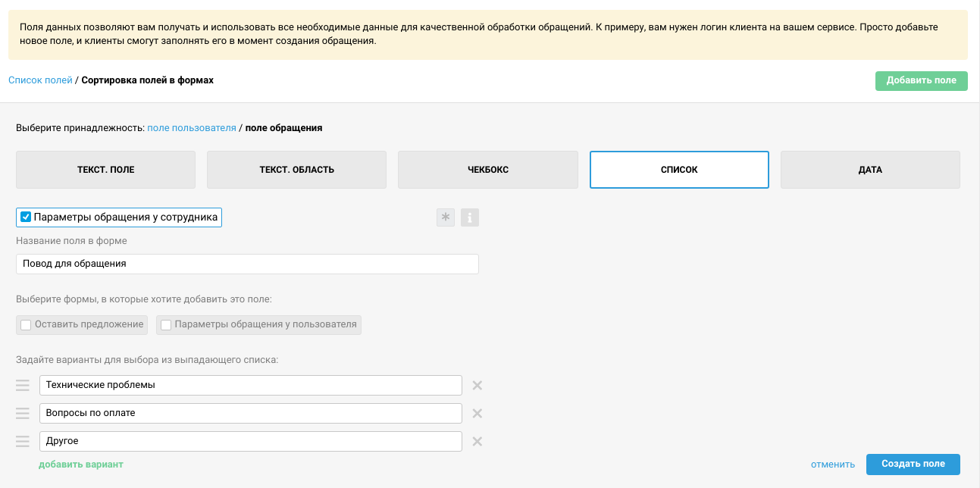Edit the 'Технические проблемы' option field
980x488 pixels.
coord(251,385)
